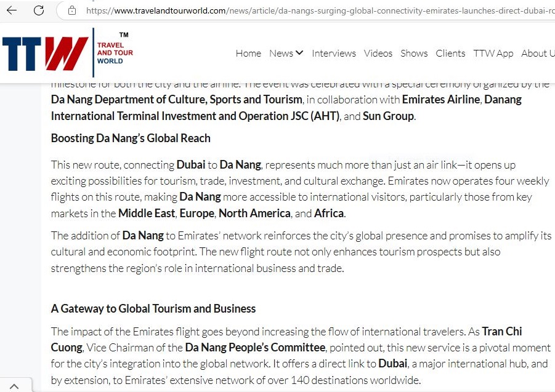Open the Home menu item
Viewport: 555px width, 392px height.
click(248, 54)
